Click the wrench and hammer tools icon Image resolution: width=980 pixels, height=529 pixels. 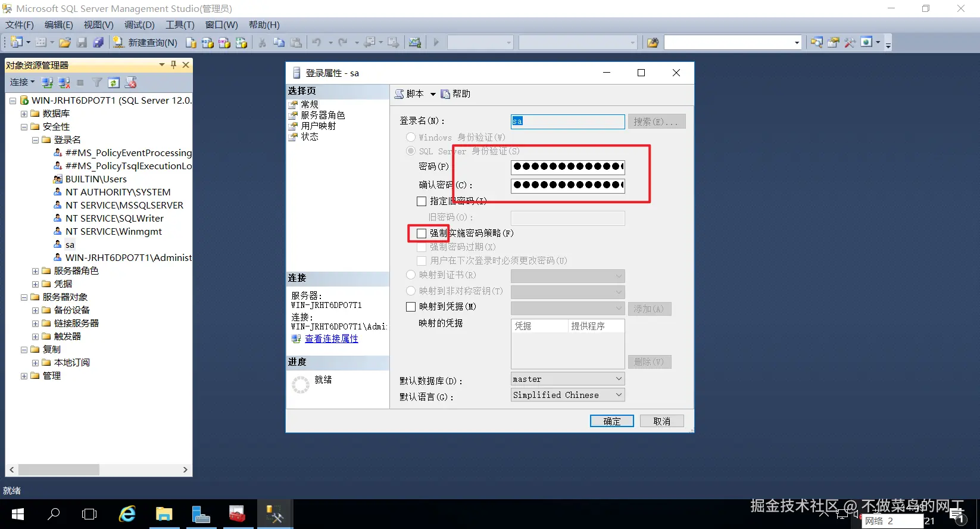tap(850, 42)
